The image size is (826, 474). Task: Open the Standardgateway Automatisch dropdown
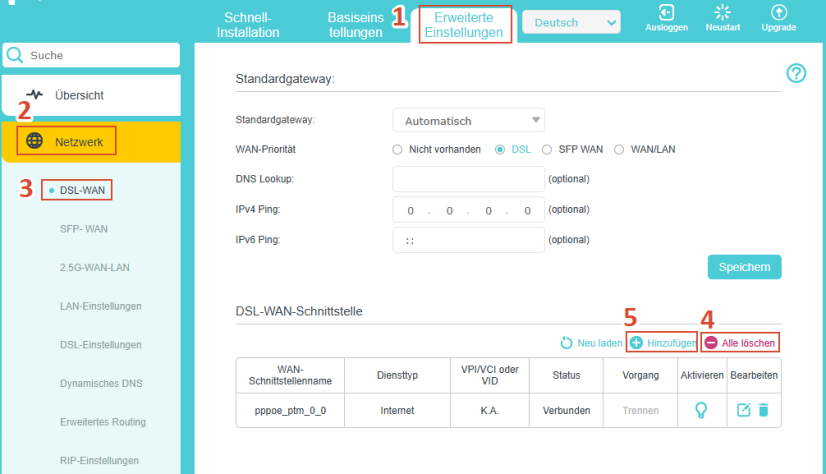(468, 121)
